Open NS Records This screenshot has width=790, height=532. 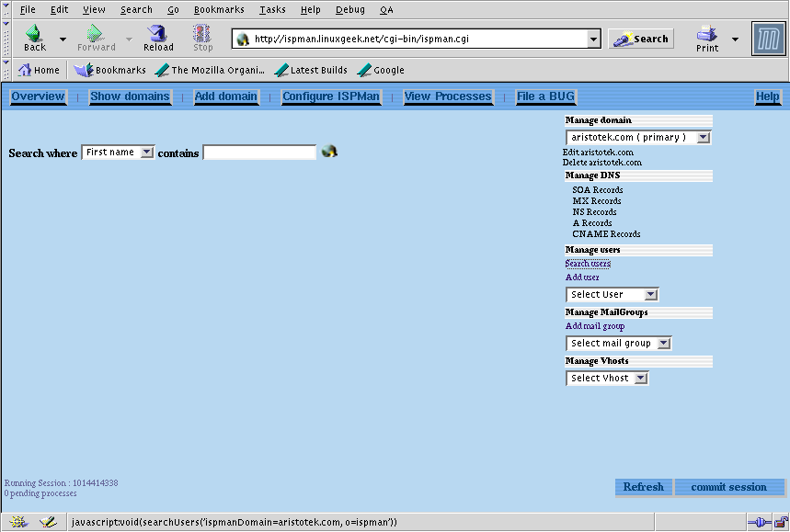(x=594, y=212)
